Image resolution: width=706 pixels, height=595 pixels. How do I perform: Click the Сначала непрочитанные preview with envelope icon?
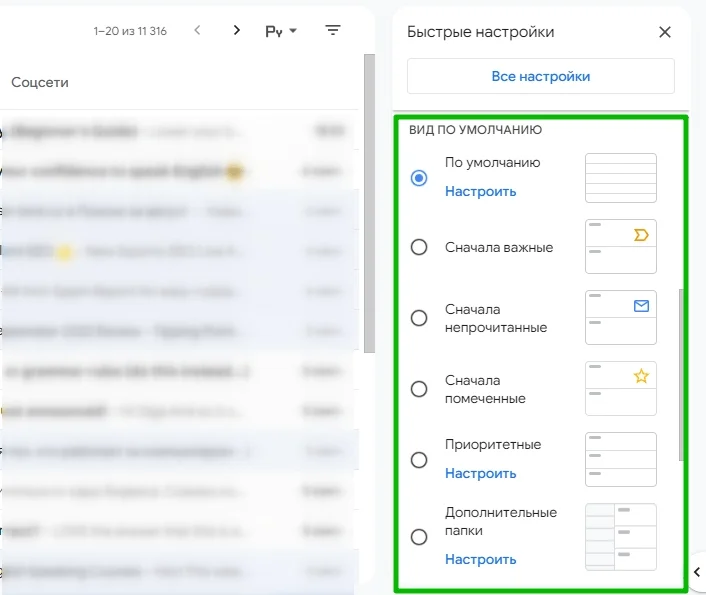pyautogui.click(x=620, y=318)
